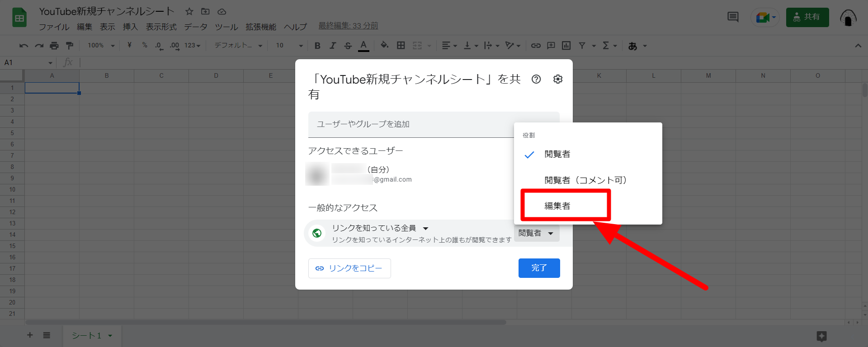Open the text color picker
The height and width of the screenshot is (347, 868).
363,46
